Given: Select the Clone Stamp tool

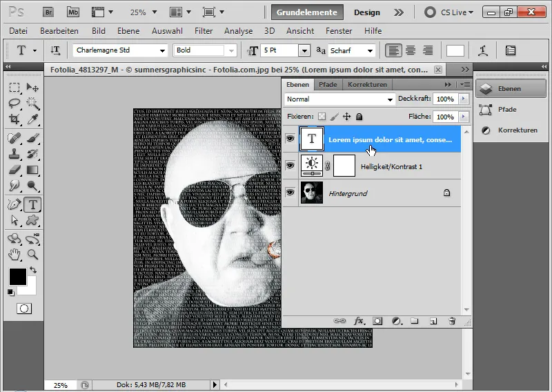Looking at the screenshot, I should click(x=14, y=154).
